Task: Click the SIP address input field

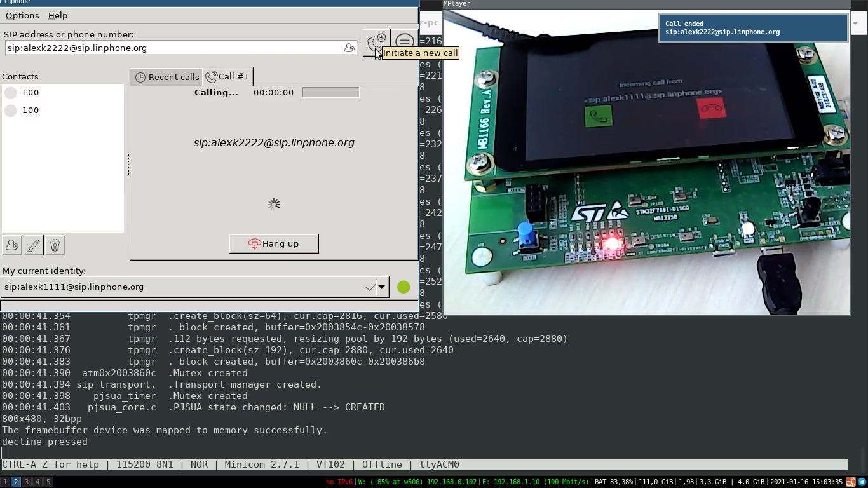Action: click(x=181, y=48)
